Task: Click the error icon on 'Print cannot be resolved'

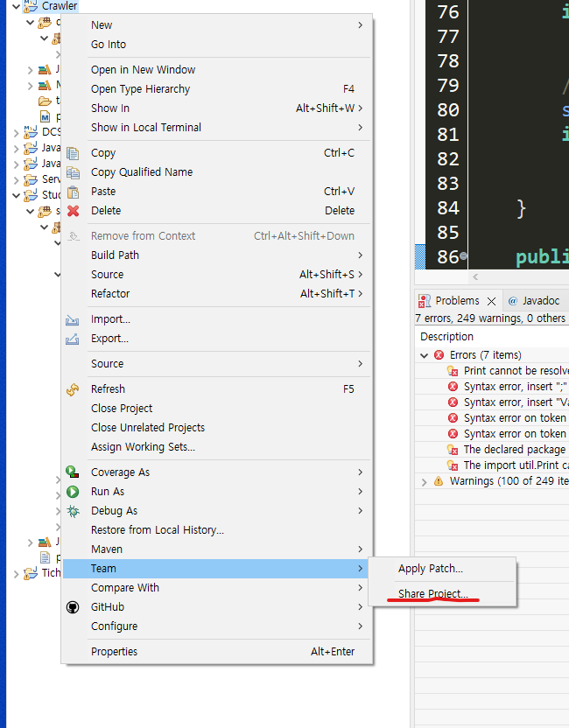Action: click(453, 371)
